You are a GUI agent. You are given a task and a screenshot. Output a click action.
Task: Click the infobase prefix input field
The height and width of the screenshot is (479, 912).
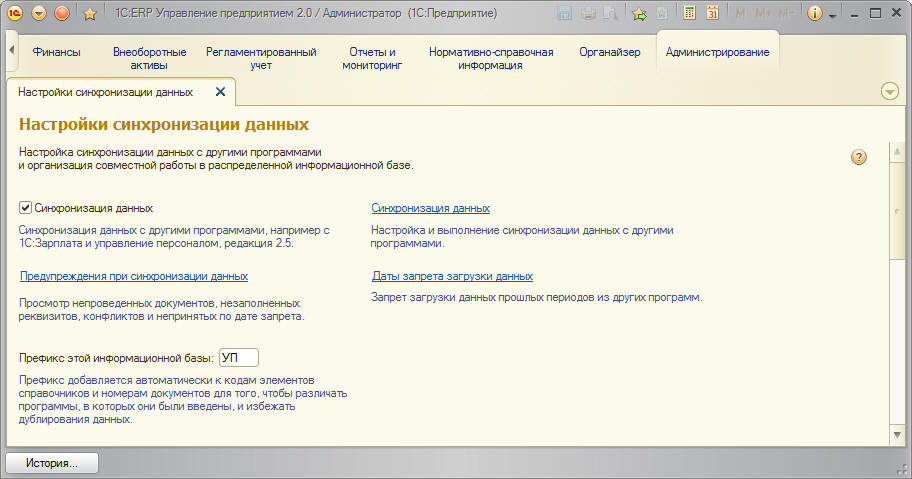238,357
